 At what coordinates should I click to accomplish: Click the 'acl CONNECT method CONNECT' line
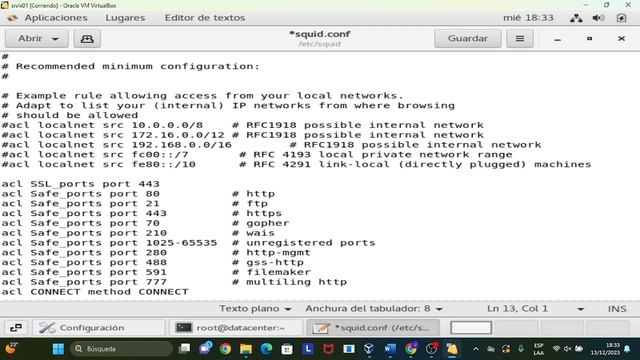95,292
